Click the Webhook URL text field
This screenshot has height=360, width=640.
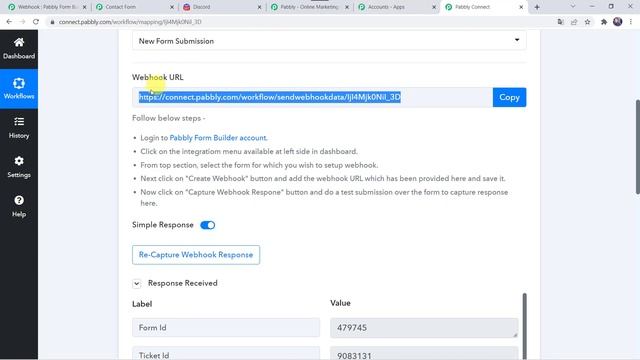coord(312,97)
